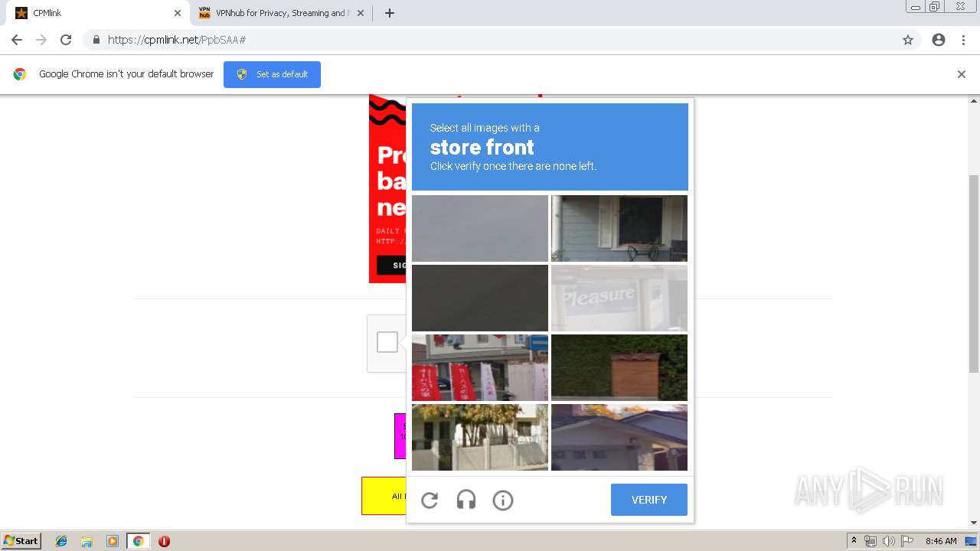Image resolution: width=980 pixels, height=551 pixels.
Task: Go back in Chrome
Action: (17, 40)
